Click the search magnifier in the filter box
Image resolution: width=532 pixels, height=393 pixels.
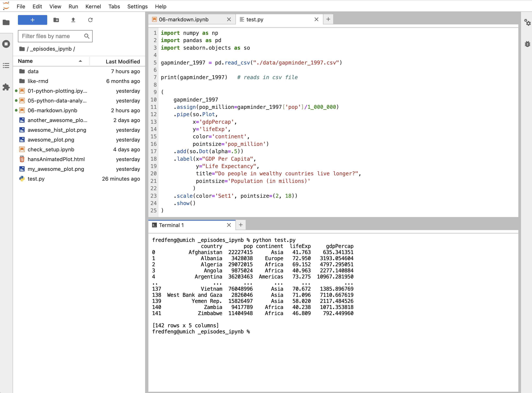(87, 36)
